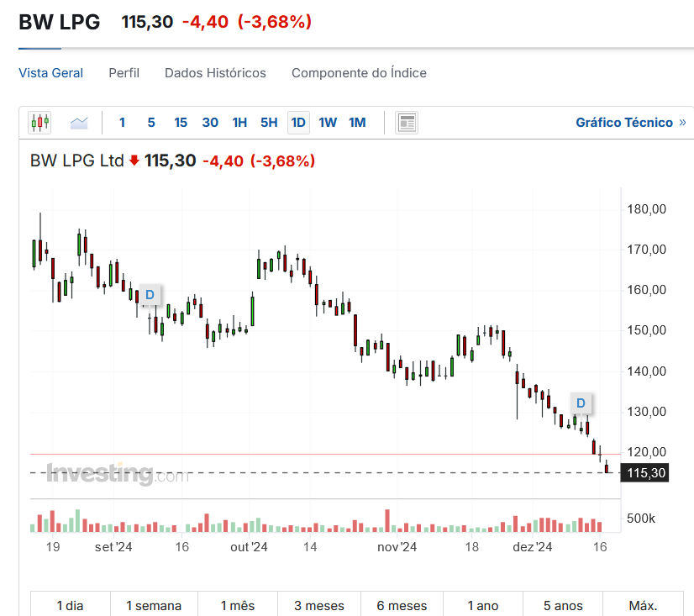The height and width of the screenshot is (616, 694).
Task: Click the 500k volume axis label
Action: click(640, 519)
